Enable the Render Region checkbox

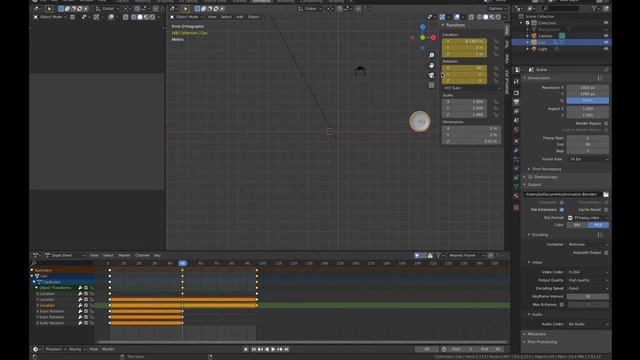pos(606,123)
